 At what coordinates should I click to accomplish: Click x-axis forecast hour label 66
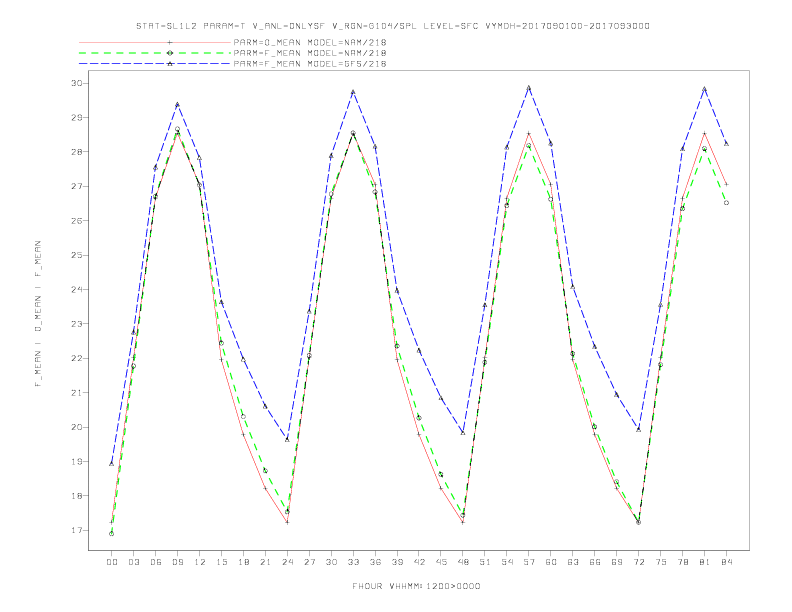point(595,562)
